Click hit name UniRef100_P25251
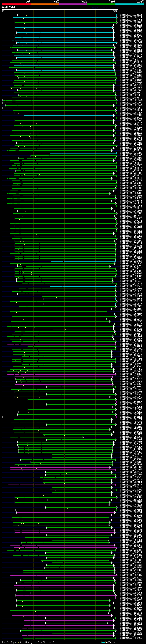146x644 pixels. [x=131, y=490]
